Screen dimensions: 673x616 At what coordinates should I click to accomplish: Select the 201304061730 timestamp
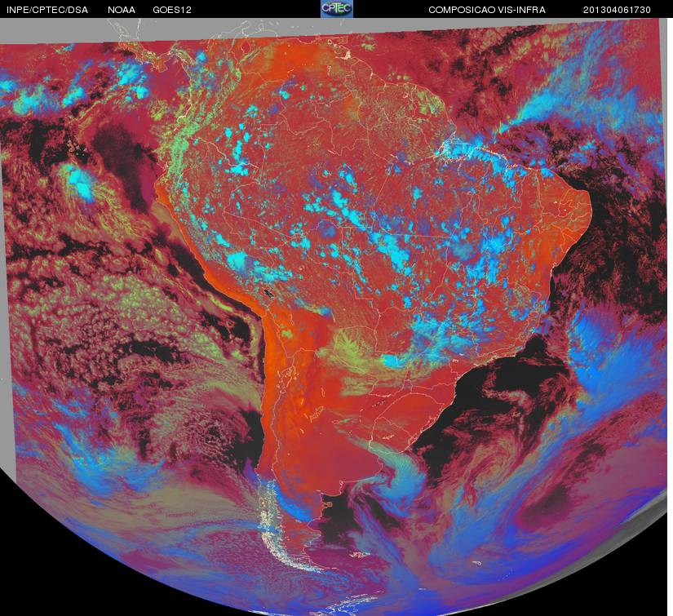click(617, 10)
